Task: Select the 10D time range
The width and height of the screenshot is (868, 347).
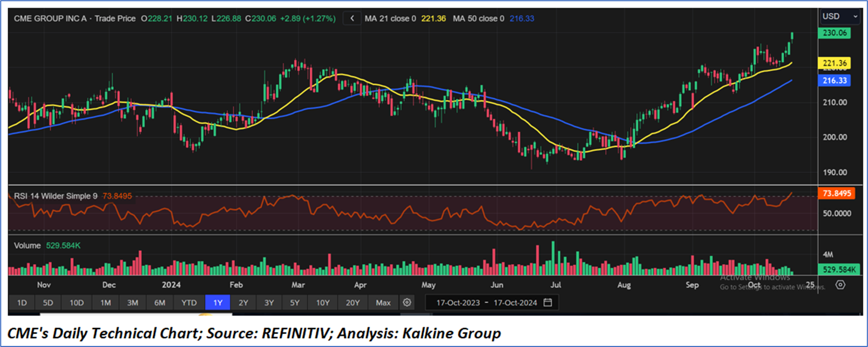Action: click(77, 303)
